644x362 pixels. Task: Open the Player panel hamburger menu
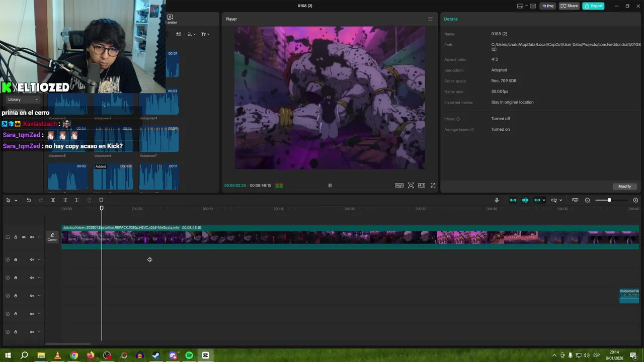430,19
